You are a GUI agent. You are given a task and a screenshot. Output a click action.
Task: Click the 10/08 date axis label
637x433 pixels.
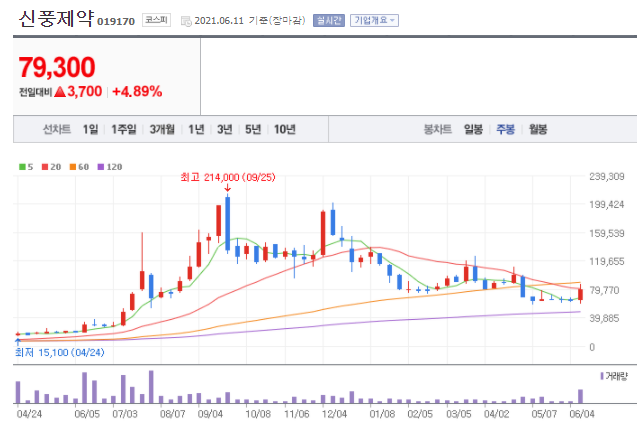tap(258, 414)
